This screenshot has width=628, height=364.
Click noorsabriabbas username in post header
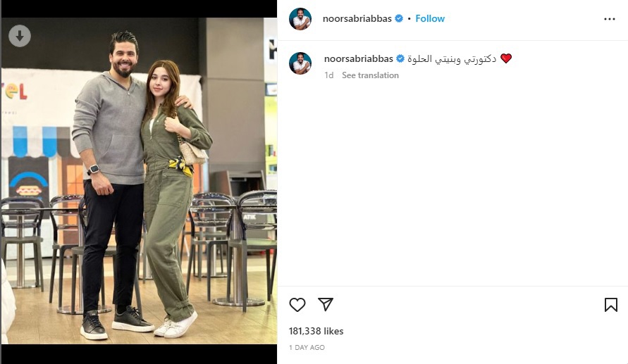click(x=357, y=18)
